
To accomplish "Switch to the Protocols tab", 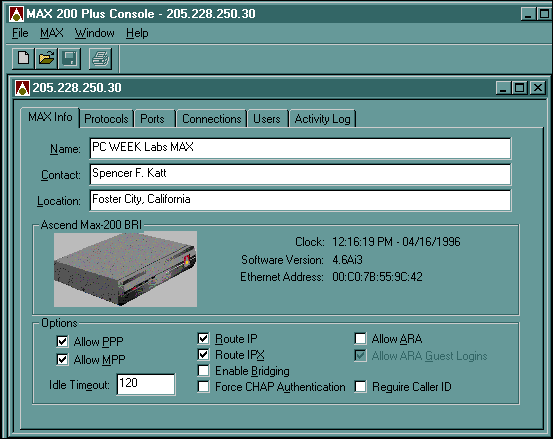I will click(106, 119).
